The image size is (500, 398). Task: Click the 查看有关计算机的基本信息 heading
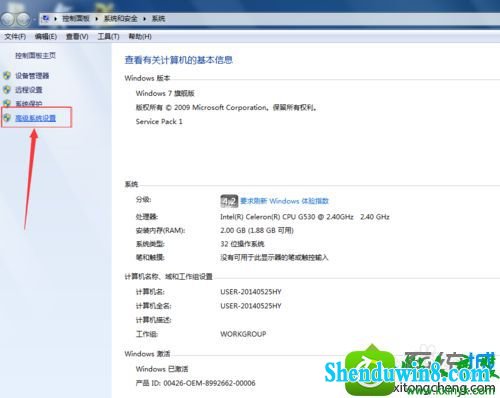[x=179, y=60]
